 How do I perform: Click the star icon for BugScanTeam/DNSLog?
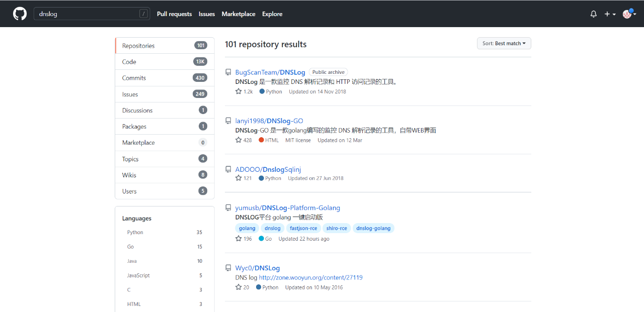pyautogui.click(x=238, y=91)
